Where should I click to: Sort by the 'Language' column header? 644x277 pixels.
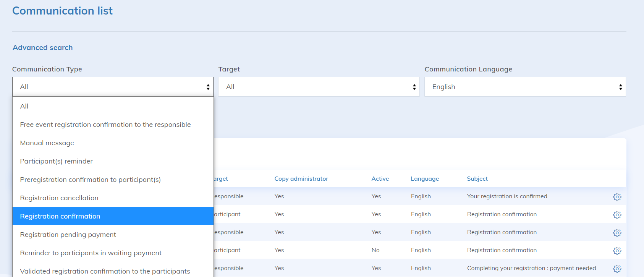[x=425, y=179]
